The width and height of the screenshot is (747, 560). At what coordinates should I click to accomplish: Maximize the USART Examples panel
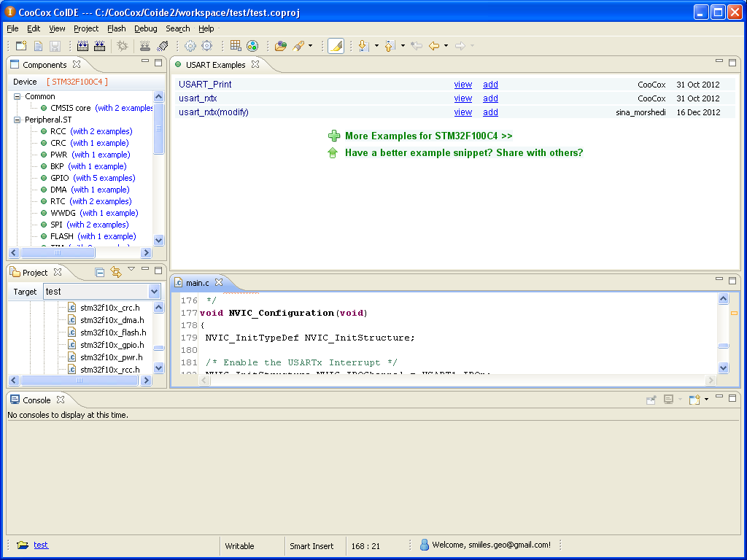pos(732,63)
